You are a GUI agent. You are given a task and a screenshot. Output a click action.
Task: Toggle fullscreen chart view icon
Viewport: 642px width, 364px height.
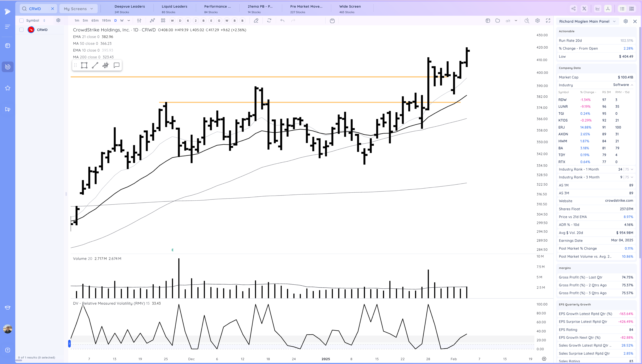[x=548, y=21]
